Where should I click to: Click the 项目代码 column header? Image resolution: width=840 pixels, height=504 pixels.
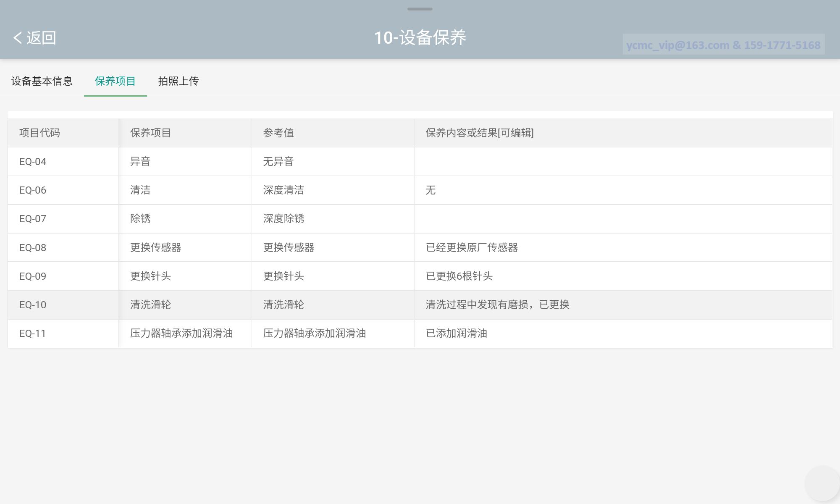[x=39, y=133]
